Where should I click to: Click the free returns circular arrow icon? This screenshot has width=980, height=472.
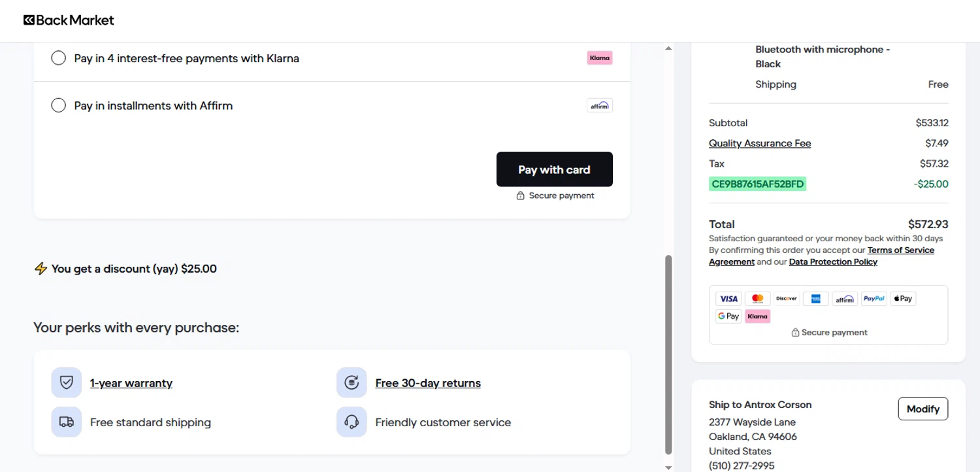click(x=351, y=383)
